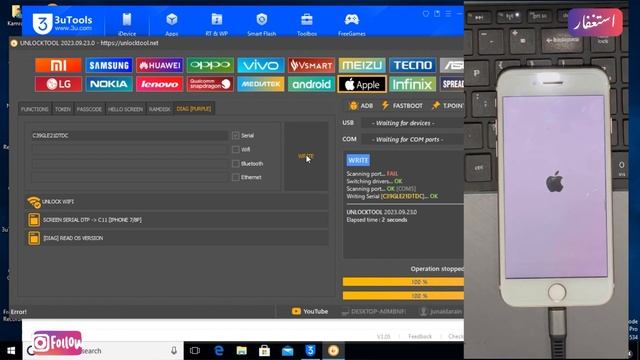Open Mail app from the taskbar
This screenshot has width=640, height=360.
pos(287,351)
